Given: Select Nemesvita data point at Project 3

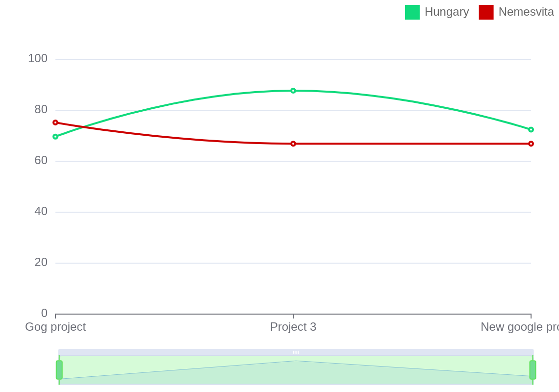Looking at the screenshot, I should coord(293,144).
